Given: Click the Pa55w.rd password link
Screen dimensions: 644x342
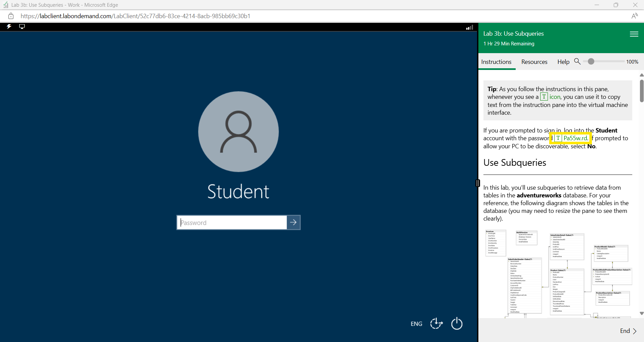Looking at the screenshot, I should click(575, 138).
